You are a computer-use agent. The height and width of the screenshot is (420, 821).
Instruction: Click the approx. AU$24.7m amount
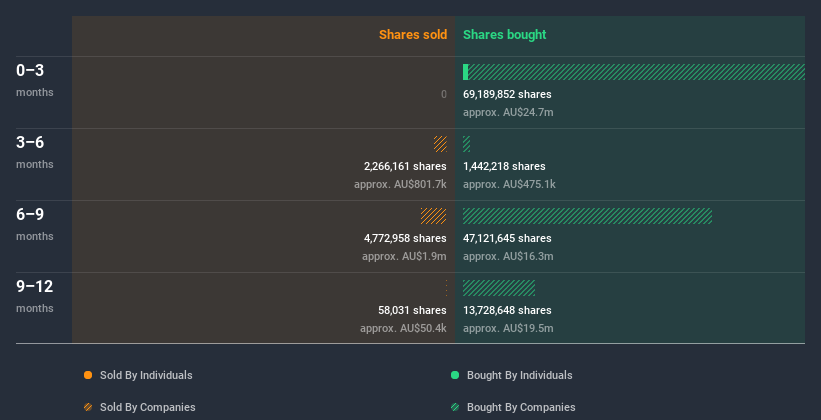pyautogui.click(x=508, y=113)
